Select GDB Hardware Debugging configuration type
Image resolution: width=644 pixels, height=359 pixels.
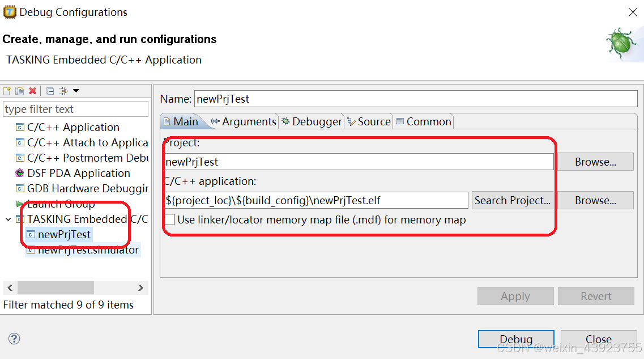click(x=82, y=188)
